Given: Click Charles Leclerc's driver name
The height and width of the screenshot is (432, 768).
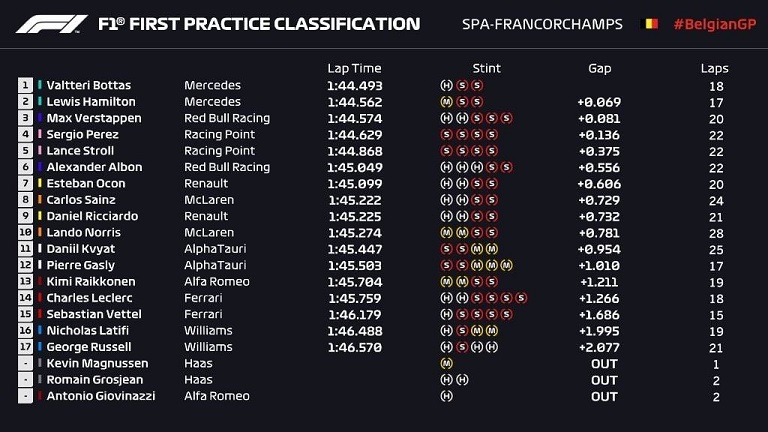Looking at the screenshot, I should click(90, 298).
